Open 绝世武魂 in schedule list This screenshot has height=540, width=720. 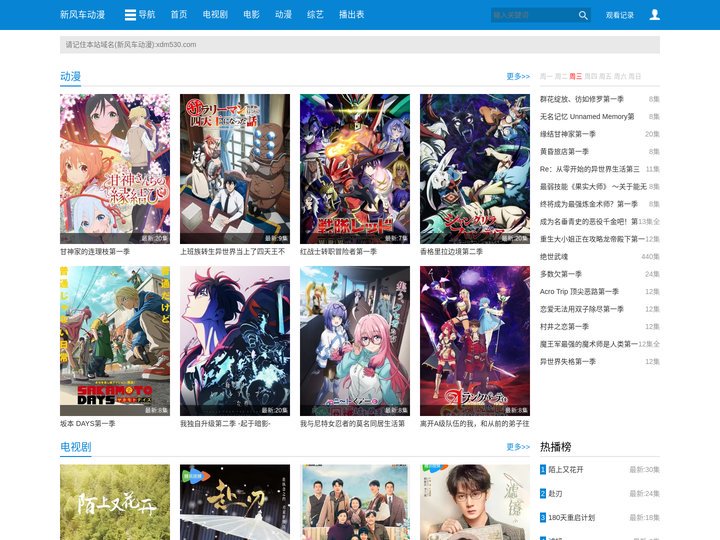pos(554,257)
